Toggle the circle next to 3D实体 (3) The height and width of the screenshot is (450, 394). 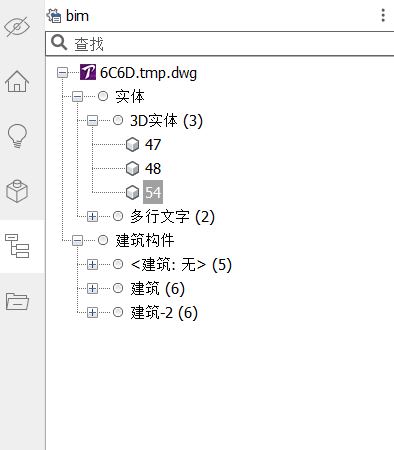pos(118,120)
